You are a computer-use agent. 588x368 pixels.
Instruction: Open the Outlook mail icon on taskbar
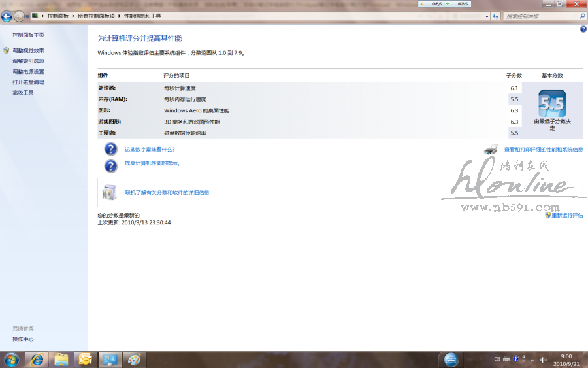(x=86, y=360)
